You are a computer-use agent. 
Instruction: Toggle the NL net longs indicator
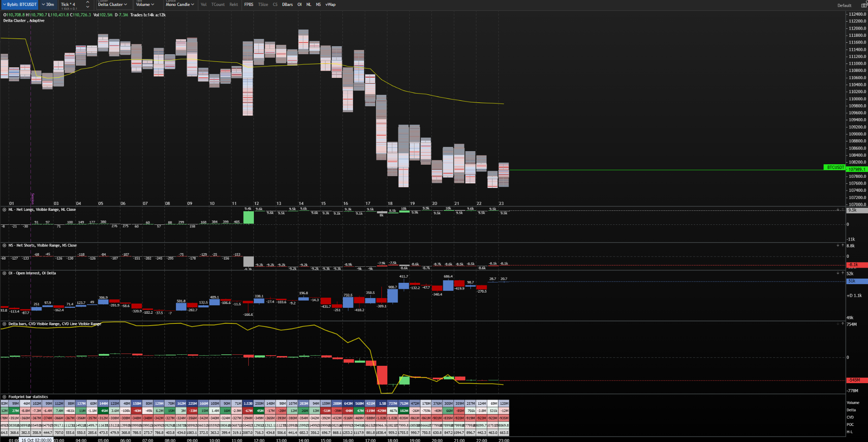click(309, 5)
